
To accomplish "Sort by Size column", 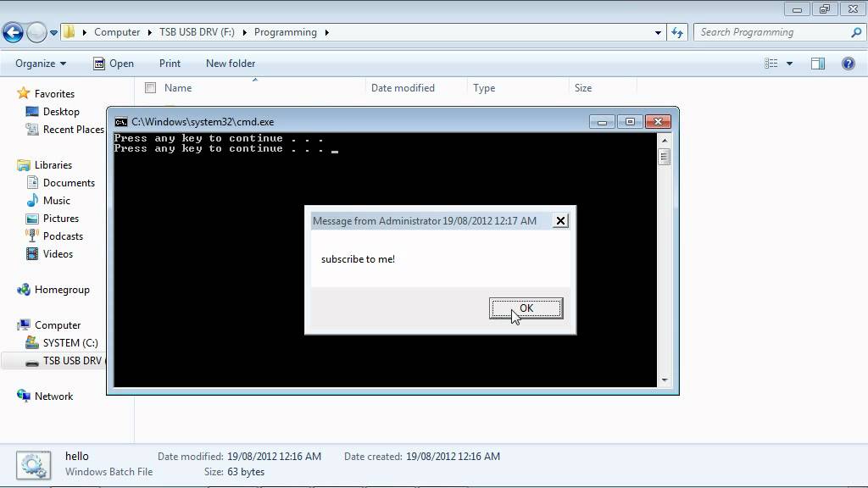I will tap(583, 88).
